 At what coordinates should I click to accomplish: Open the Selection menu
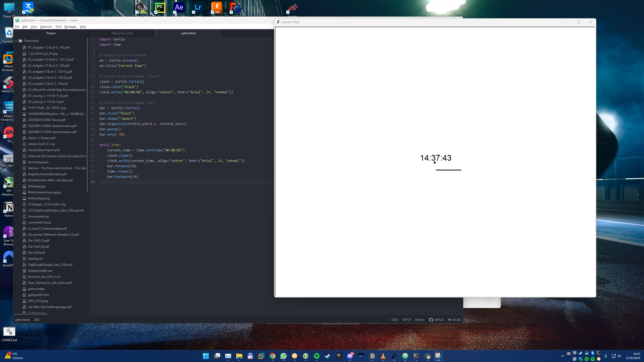46,27
